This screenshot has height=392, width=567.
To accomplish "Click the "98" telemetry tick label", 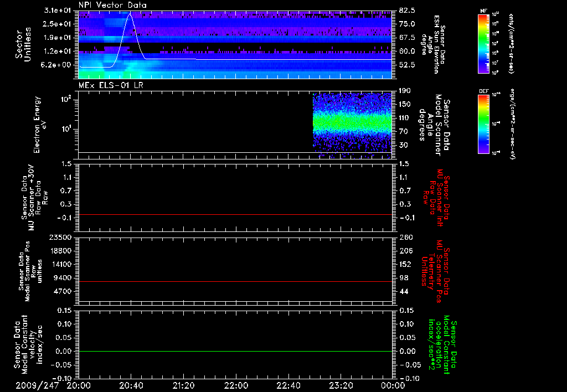I will click(x=403, y=278).
